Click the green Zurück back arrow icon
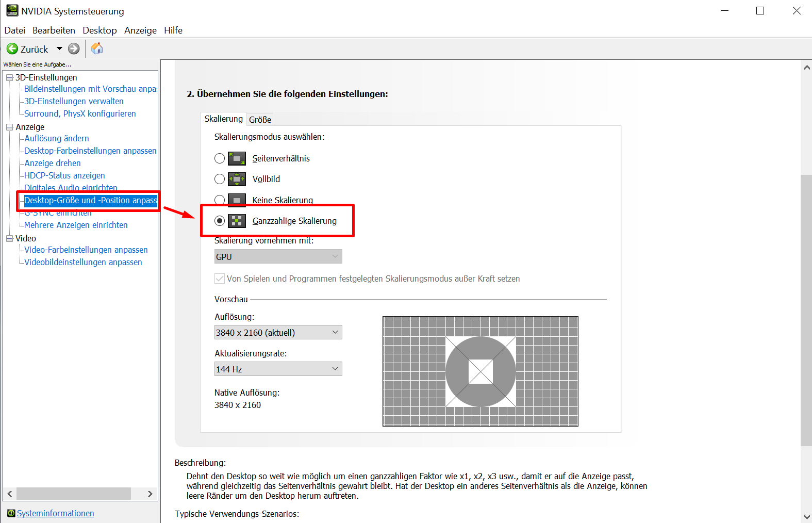812x523 pixels. (x=12, y=49)
